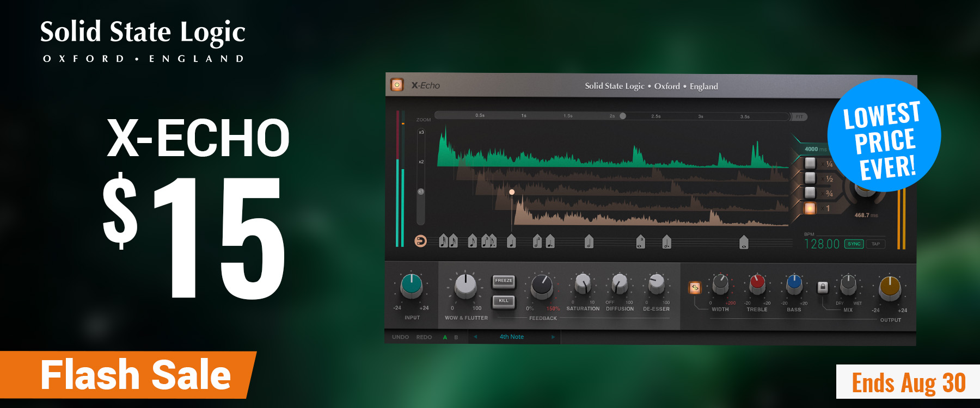The width and height of the screenshot is (980, 408).
Task: Click the Solid State Logic Oxford England logo
Action: [143, 41]
